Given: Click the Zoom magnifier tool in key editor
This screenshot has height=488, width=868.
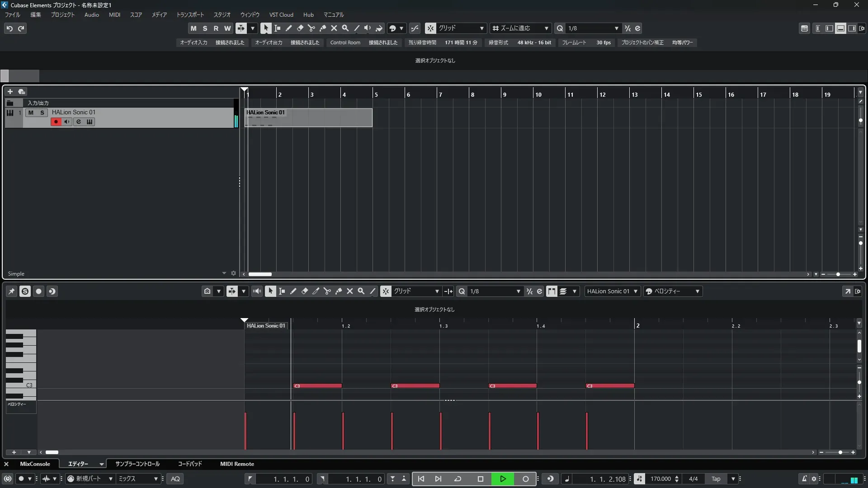Looking at the screenshot, I should 361,291.
